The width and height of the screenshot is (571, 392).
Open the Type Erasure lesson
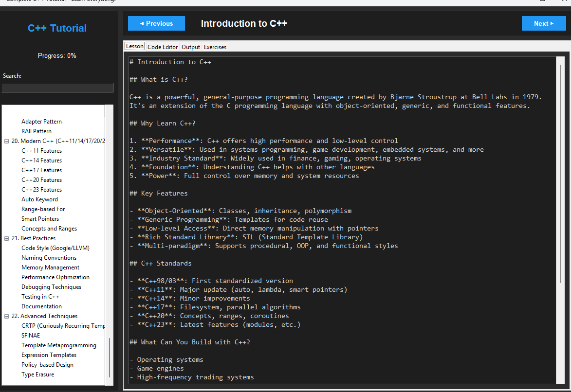coord(37,374)
